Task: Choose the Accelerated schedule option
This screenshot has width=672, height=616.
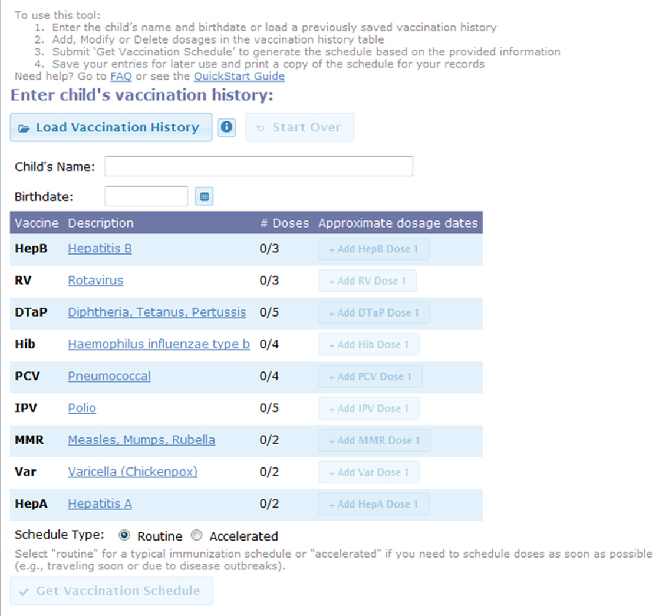Action: tap(197, 536)
